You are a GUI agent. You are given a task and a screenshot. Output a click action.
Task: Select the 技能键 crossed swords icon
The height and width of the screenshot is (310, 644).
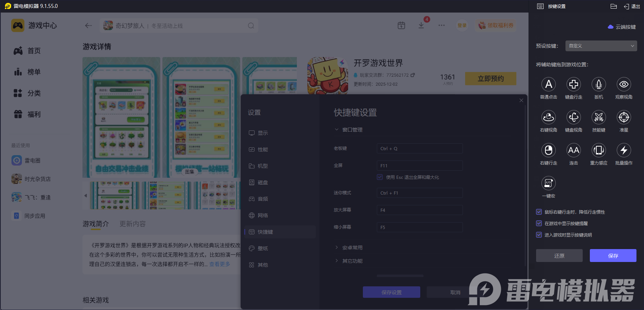tap(599, 117)
